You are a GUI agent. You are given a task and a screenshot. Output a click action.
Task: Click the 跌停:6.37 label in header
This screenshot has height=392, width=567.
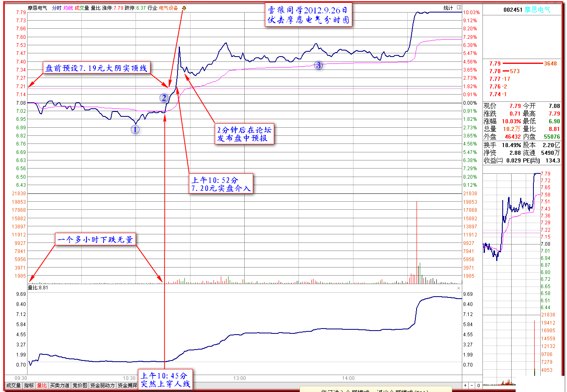(135, 8)
